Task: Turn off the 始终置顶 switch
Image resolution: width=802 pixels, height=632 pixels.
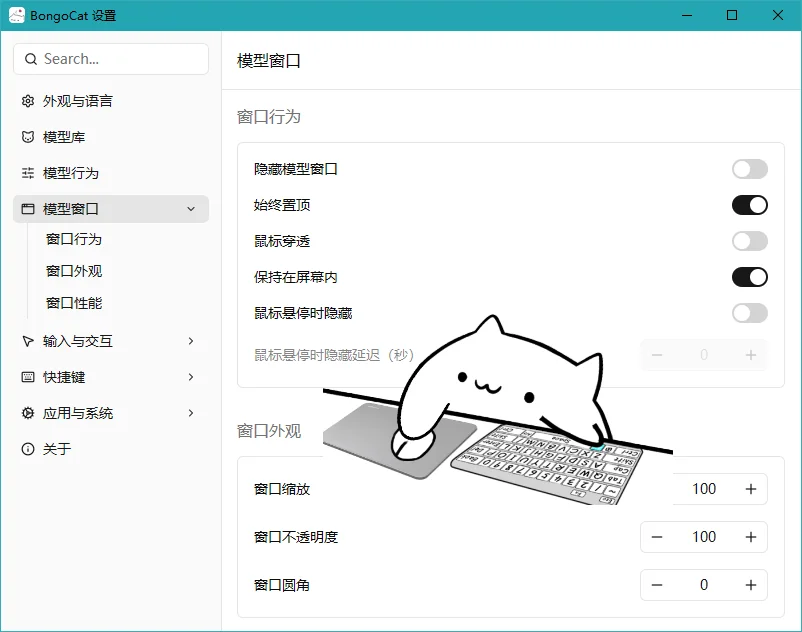Action: pos(749,205)
